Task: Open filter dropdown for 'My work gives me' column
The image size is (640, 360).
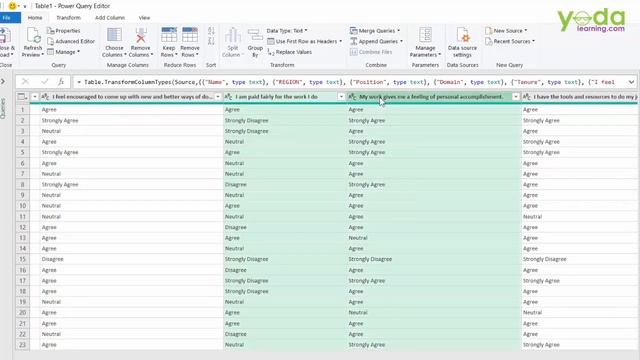Action: [516, 97]
